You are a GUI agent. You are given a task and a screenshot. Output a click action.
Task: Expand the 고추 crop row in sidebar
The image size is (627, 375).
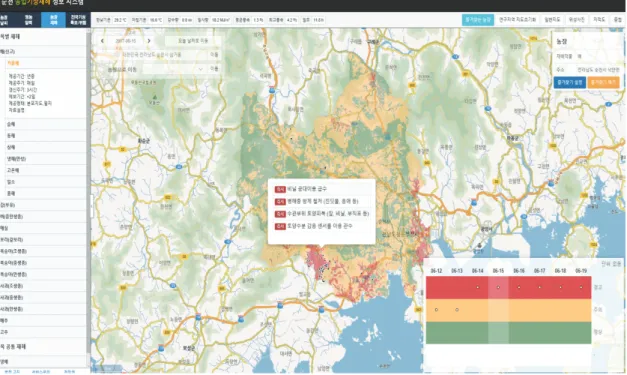coord(43,332)
